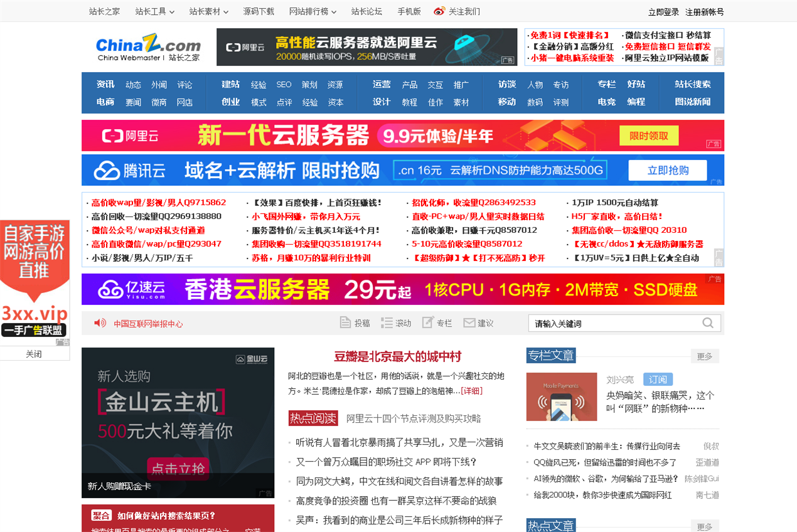The width and height of the screenshot is (797, 532).
Task: Select 移动 in blue navigation
Action: click(x=507, y=102)
